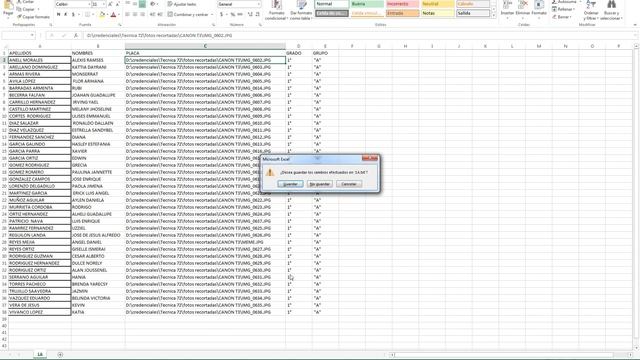Open Formato cells menu
The height and width of the screenshot is (360, 640).
point(539,10)
